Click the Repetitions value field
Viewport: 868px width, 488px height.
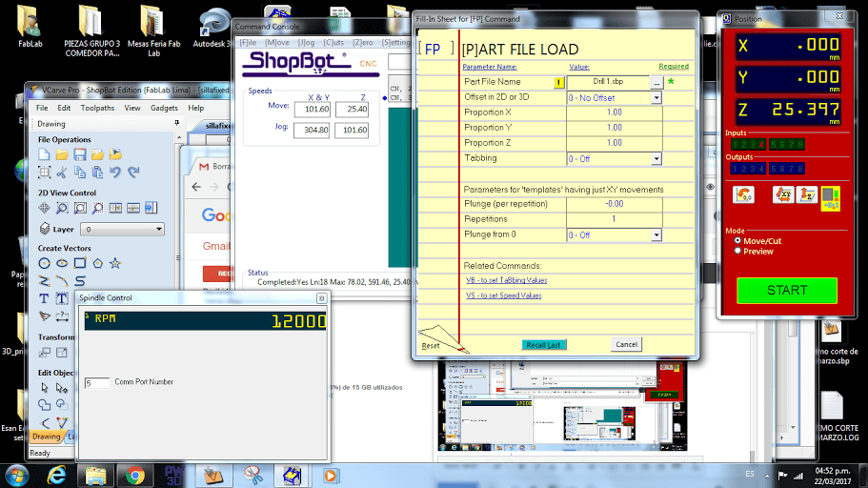point(614,219)
